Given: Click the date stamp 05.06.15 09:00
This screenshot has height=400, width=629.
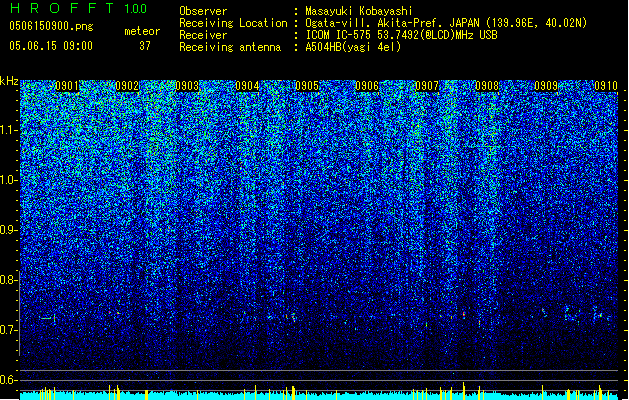Looking at the screenshot, I should 51,46.
